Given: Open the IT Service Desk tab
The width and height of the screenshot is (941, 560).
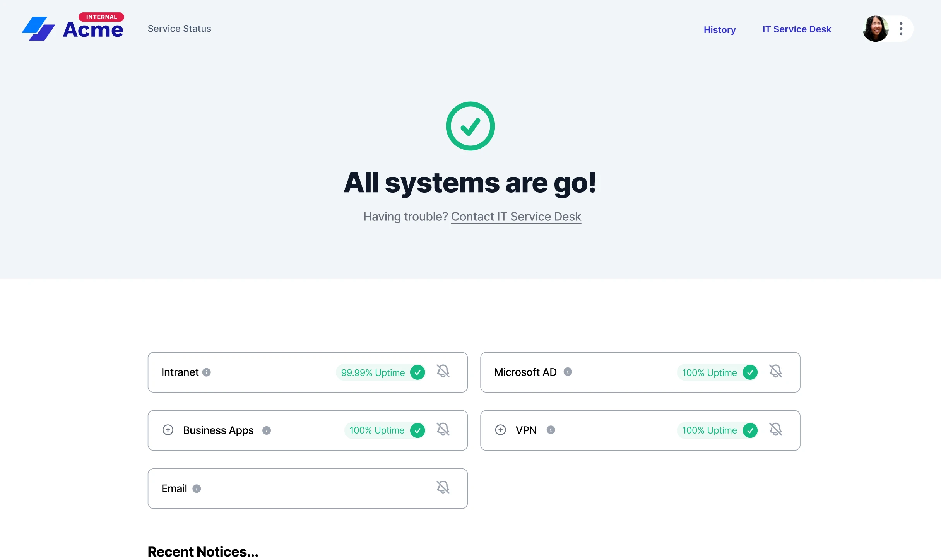Looking at the screenshot, I should 797,29.
